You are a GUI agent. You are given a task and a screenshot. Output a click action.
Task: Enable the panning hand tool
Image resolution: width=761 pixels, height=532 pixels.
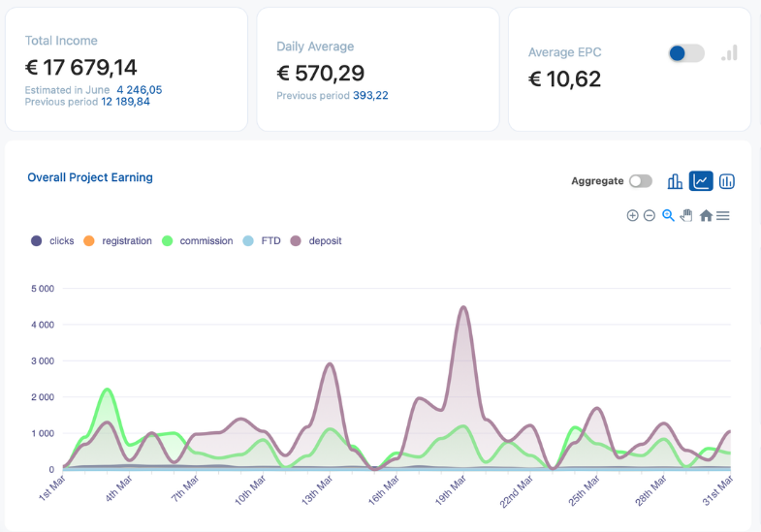(x=686, y=215)
